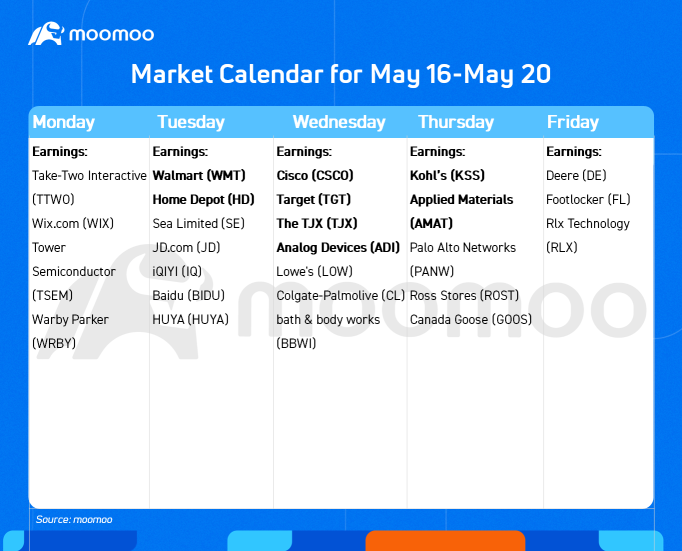Click the Footlocker (FL) entry
The width and height of the screenshot is (682, 551).
pyautogui.click(x=588, y=200)
